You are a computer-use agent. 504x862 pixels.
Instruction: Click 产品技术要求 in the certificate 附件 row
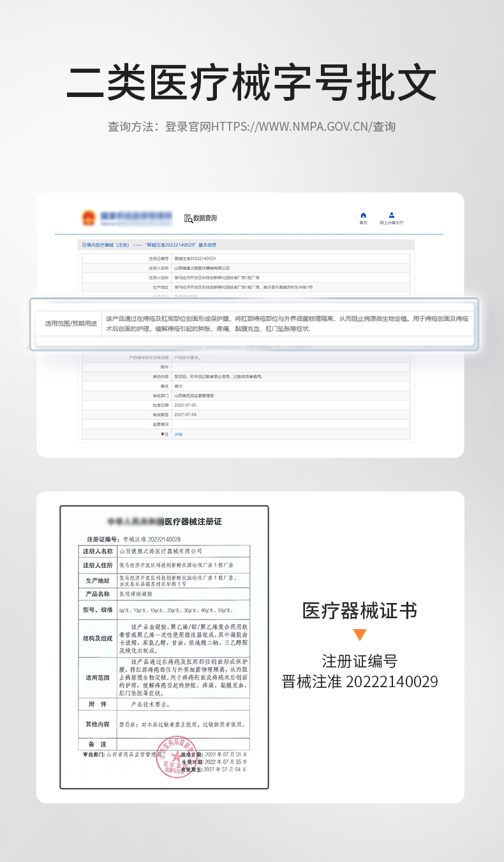tap(150, 704)
